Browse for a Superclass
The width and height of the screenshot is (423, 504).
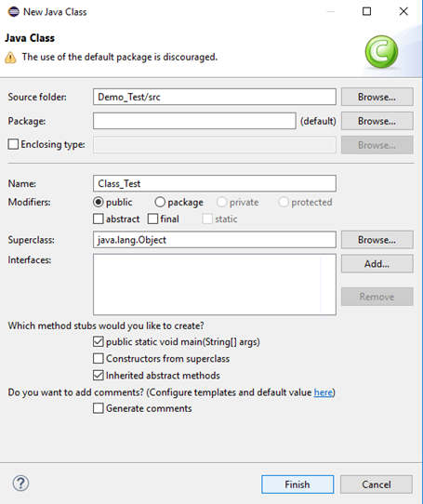tap(377, 240)
